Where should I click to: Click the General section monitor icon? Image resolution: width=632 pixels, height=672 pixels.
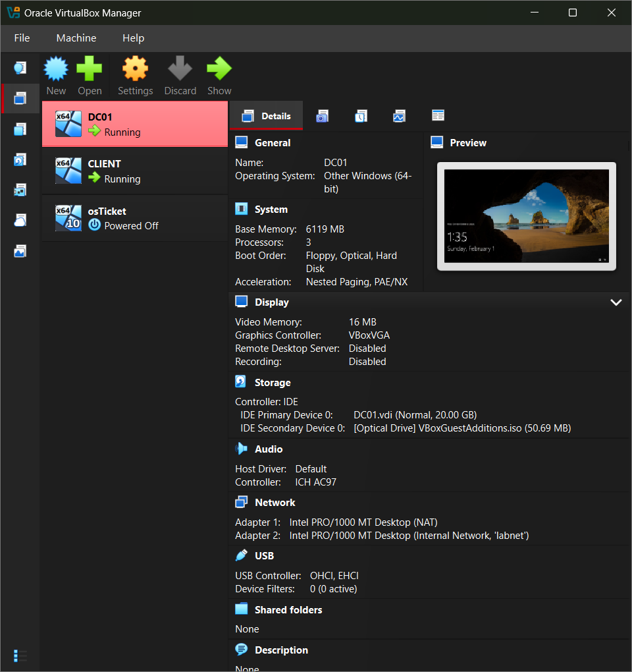242,142
